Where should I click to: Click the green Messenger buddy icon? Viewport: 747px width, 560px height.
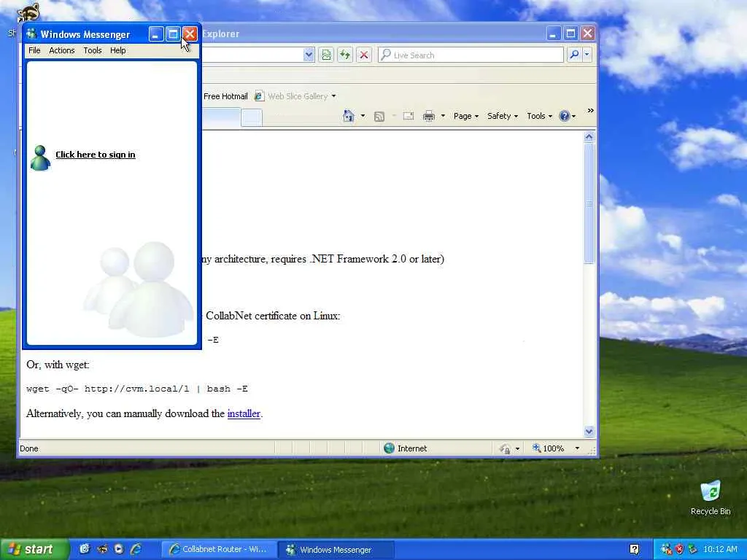click(40, 157)
